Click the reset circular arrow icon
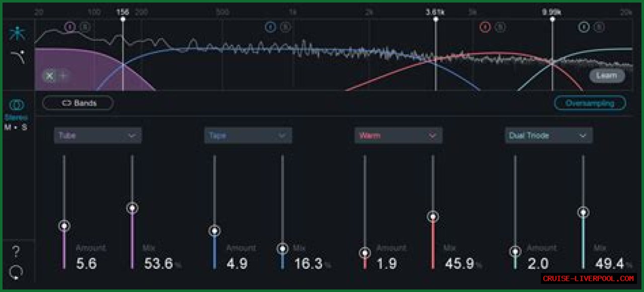This screenshot has height=292, width=644. [16, 272]
